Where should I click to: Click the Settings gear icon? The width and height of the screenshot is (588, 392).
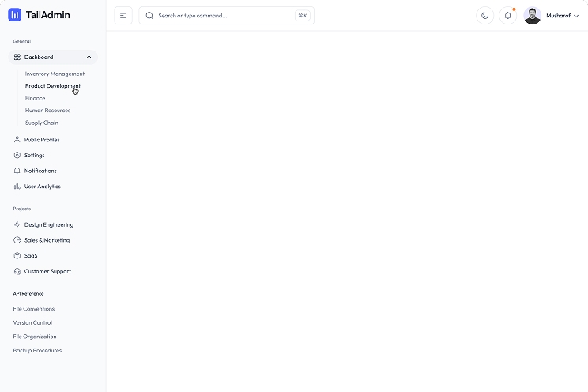point(17,156)
